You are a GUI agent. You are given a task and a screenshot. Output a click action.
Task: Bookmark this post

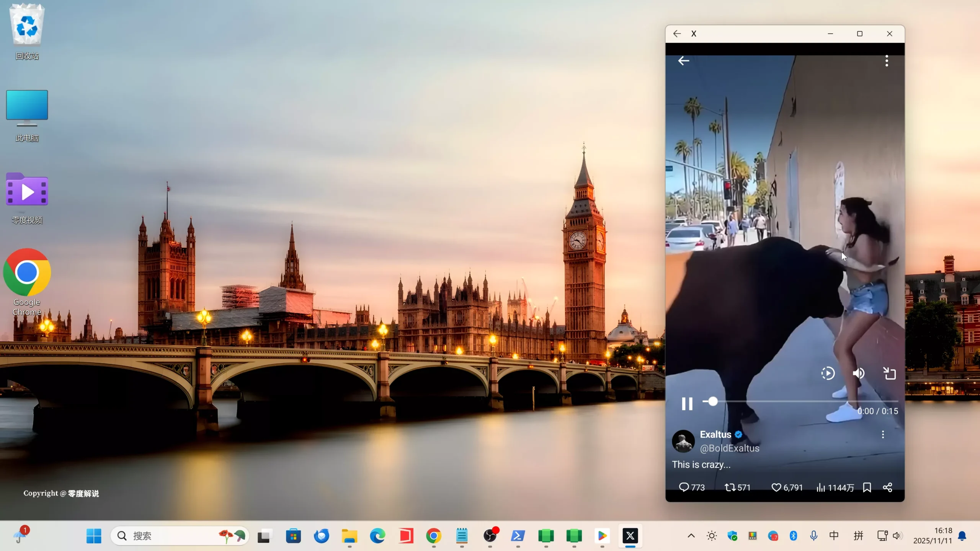pos(867,487)
